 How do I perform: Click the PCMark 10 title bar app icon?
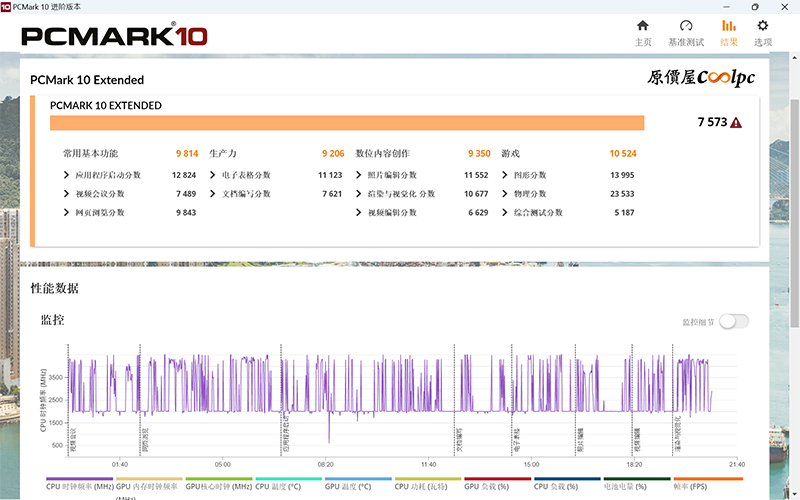pos(6,7)
